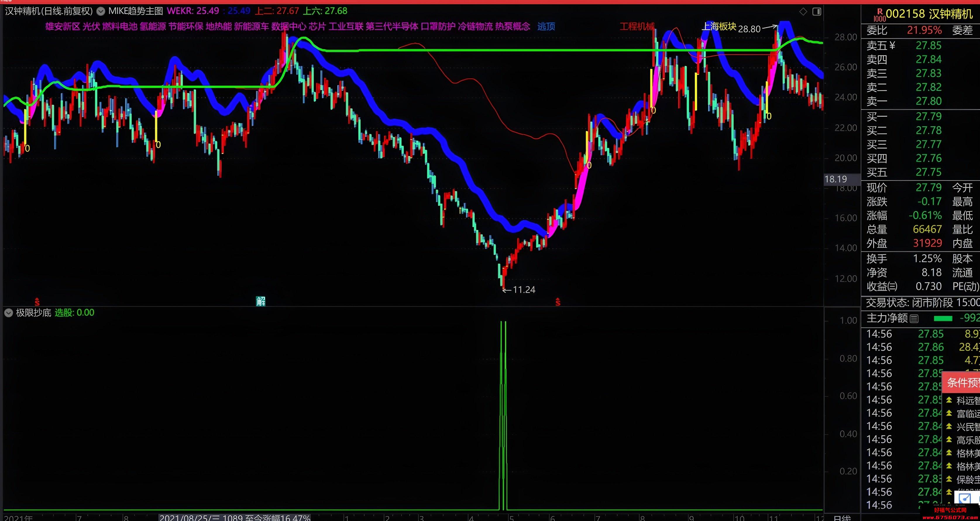Click the 科远 alert arrow icon
980x521 pixels.
949,400
